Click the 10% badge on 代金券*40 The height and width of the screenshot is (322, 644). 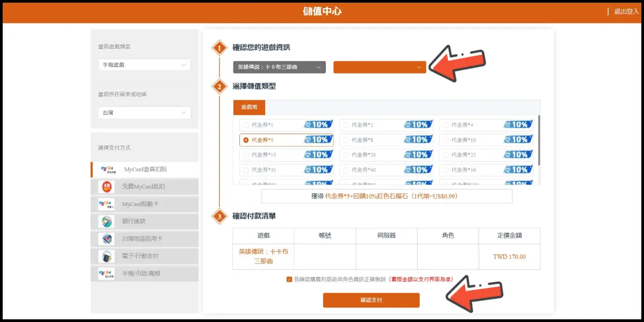tap(419, 170)
